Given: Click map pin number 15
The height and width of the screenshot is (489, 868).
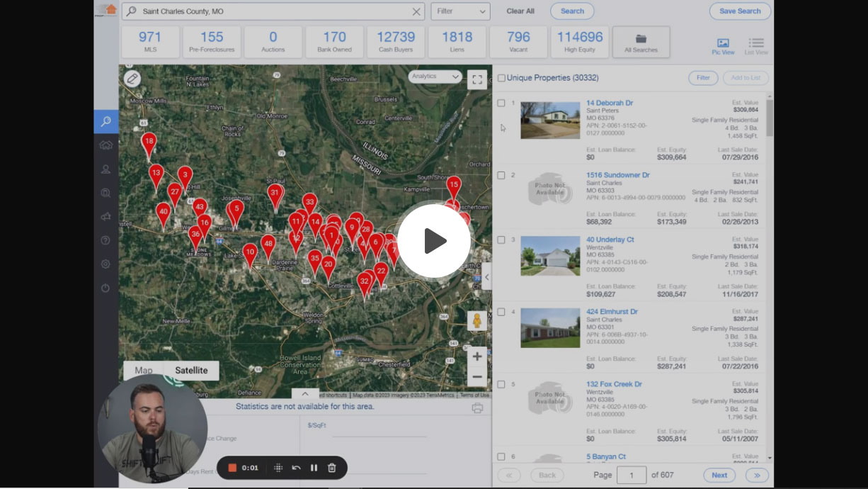Looking at the screenshot, I should point(454,189).
